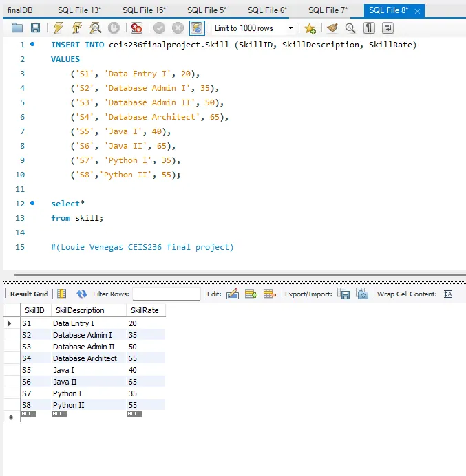Click the delete selected rows icon
This screenshot has height=476, width=466.
tap(270, 294)
